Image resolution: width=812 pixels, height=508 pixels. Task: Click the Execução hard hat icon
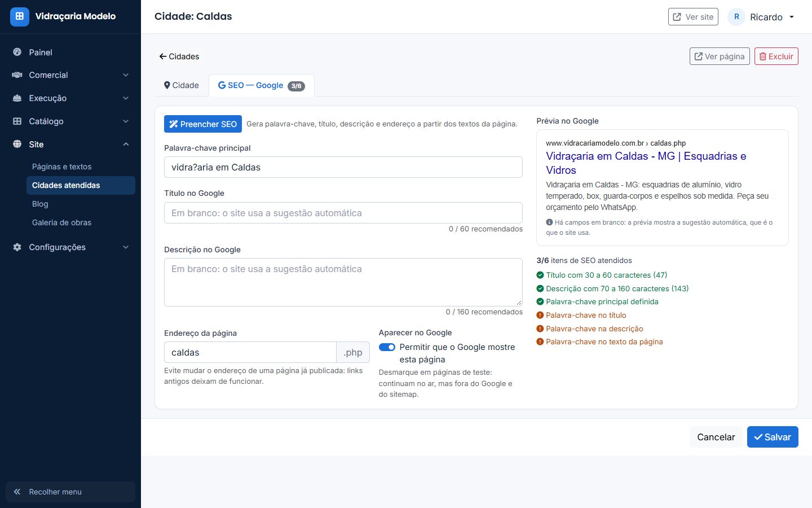tap(17, 98)
